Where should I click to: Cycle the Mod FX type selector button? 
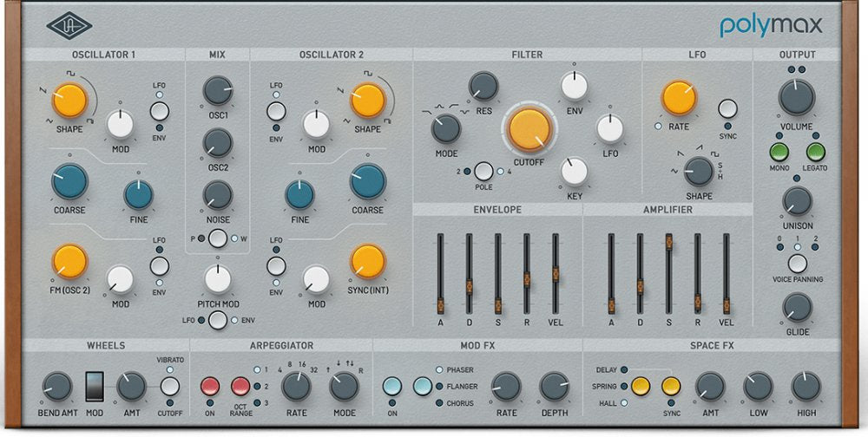pyautogui.click(x=423, y=386)
